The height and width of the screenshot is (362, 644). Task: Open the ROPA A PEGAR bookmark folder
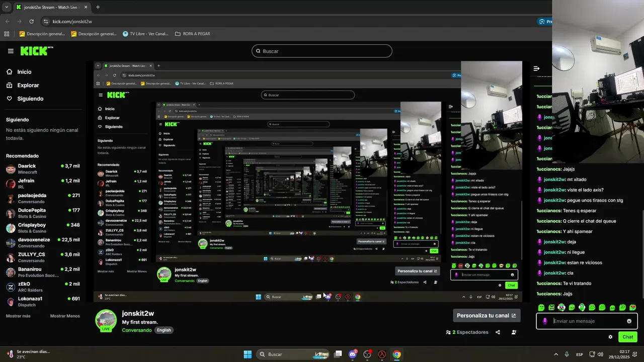[x=192, y=34]
